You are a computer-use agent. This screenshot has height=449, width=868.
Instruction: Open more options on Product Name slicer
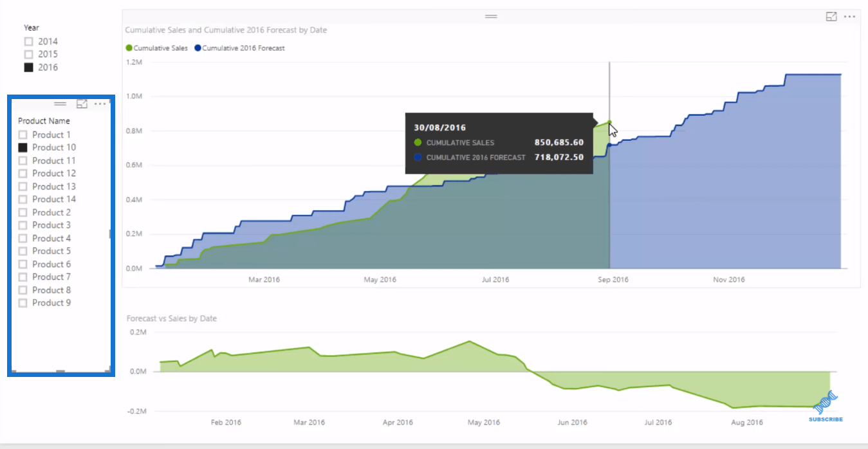coord(100,104)
